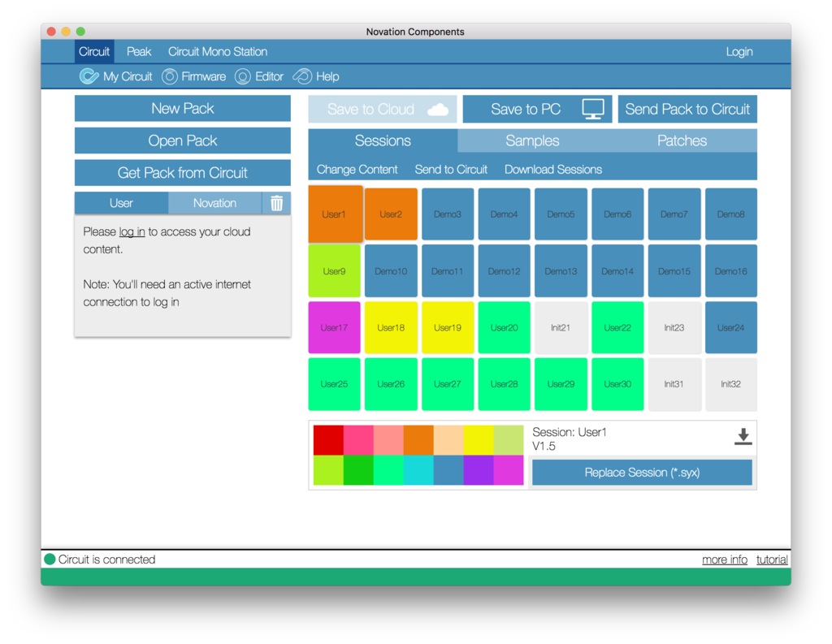Switch to the Peak product tab
Screen dimensions: 832x644
pos(138,51)
